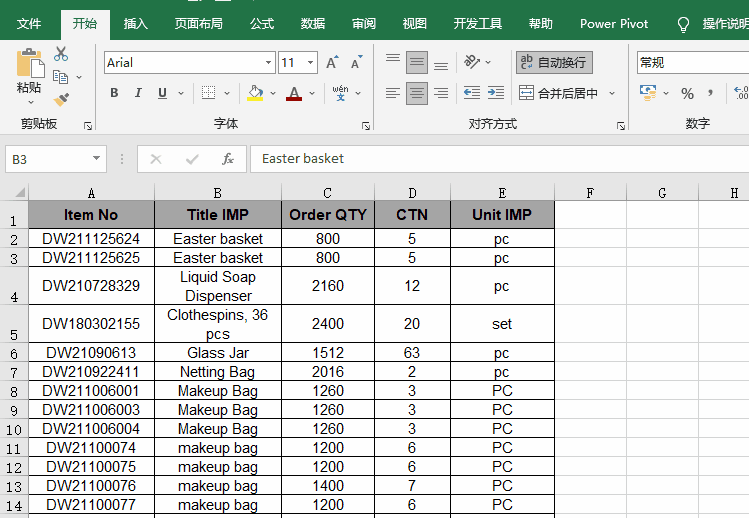Open the fill color dropdown arrow

point(273,93)
